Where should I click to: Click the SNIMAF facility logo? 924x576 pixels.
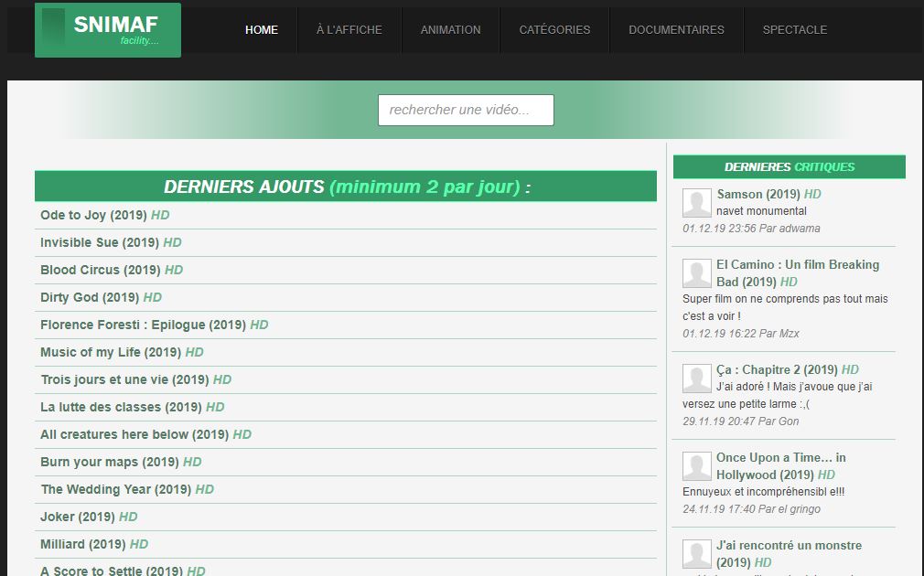108,30
